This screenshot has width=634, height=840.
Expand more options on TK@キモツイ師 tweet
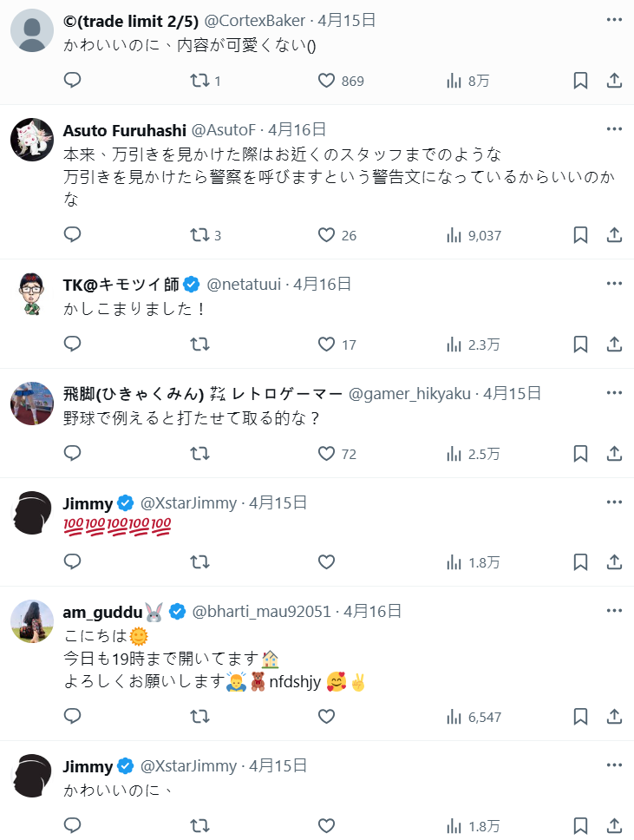(x=614, y=283)
